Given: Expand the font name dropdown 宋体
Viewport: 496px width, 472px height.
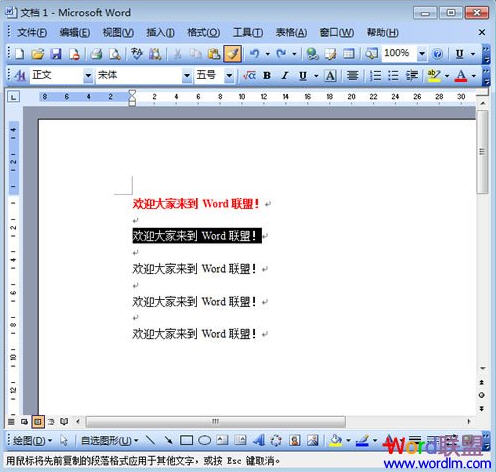Looking at the screenshot, I should coord(187,76).
